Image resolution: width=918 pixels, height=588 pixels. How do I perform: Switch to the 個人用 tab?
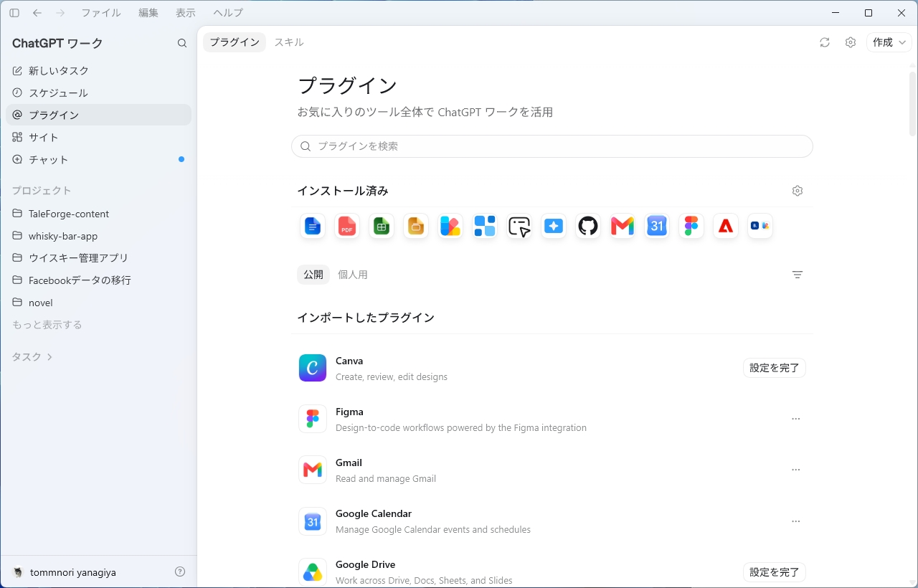click(x=353, y=275)
